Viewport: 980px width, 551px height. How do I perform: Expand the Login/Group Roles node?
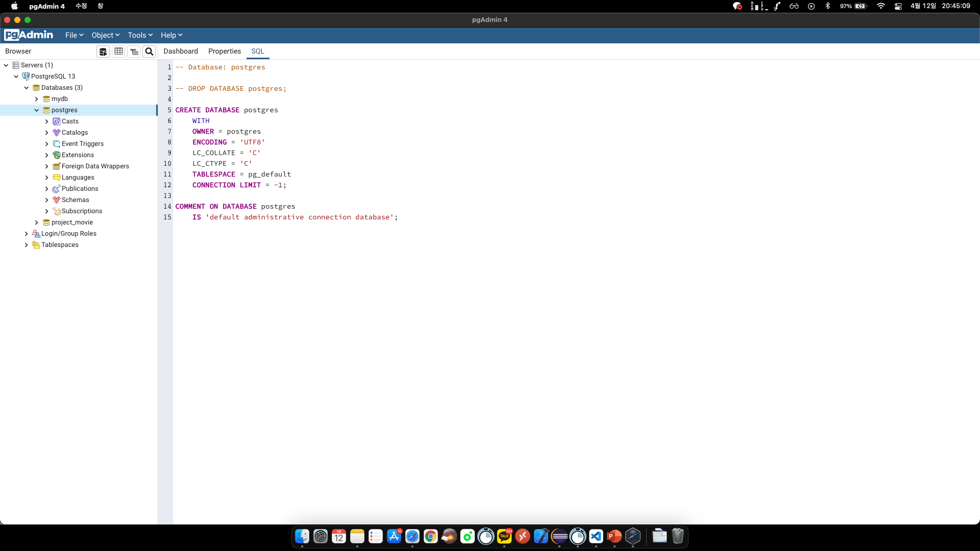pos(27,234)
